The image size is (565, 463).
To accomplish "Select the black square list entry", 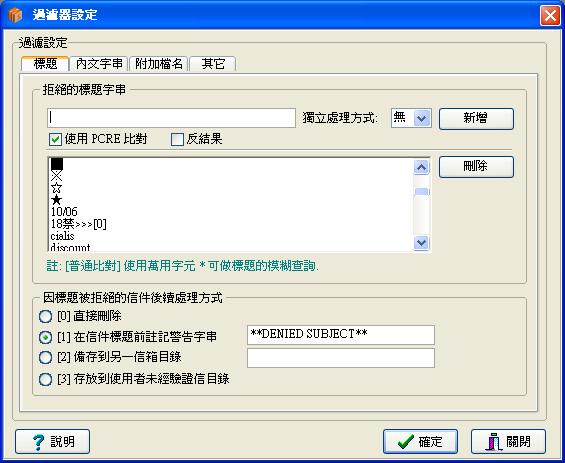I will (x=57, y=164).
